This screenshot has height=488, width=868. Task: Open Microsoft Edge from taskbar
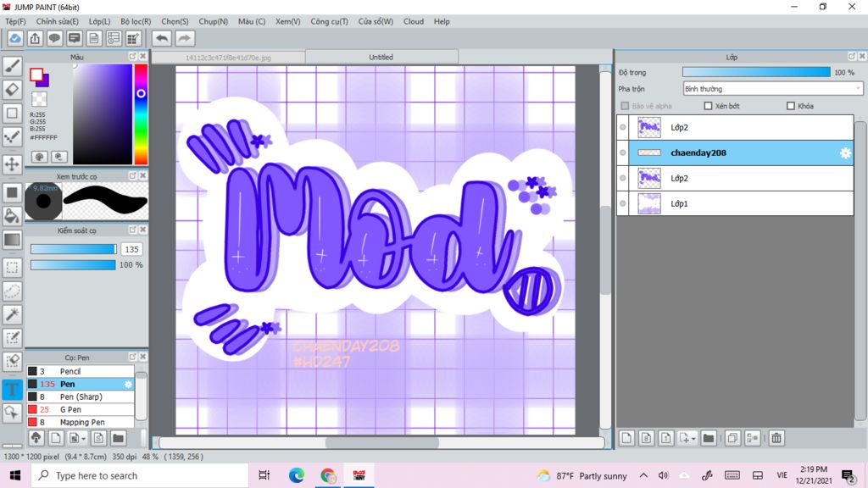click(296, 475)
